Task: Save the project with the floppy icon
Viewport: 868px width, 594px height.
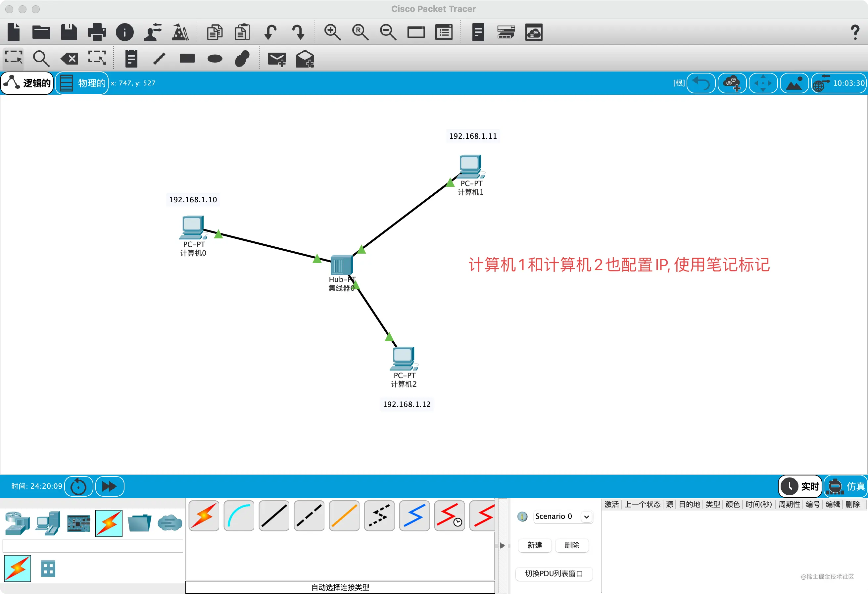Action: (69, 32)
